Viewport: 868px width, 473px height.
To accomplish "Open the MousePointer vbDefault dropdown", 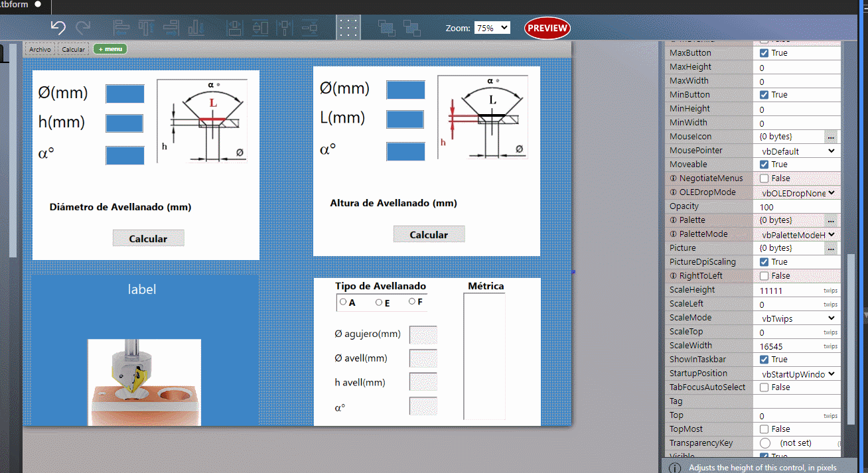I will pos(798,151).
